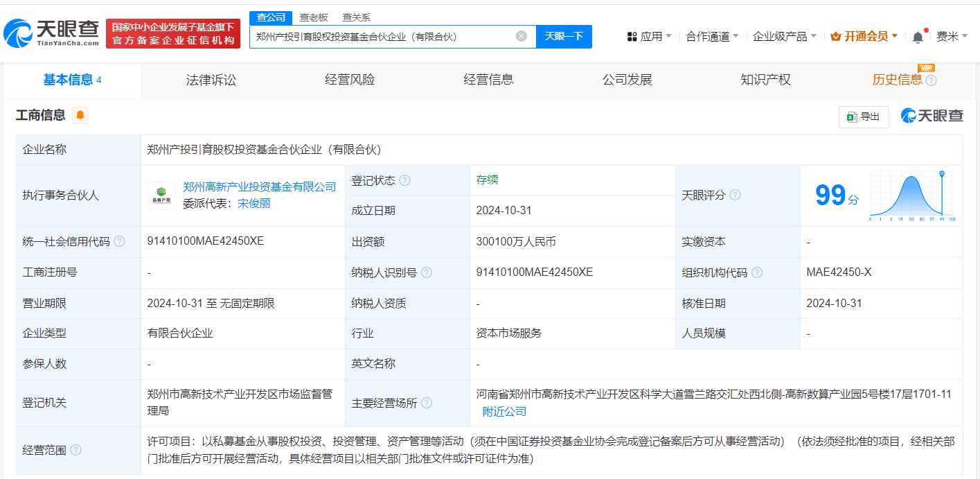Viewport: 980px width, 479px height.
Task: Clear search text with the X icon
Action: [x=522, y=36]
